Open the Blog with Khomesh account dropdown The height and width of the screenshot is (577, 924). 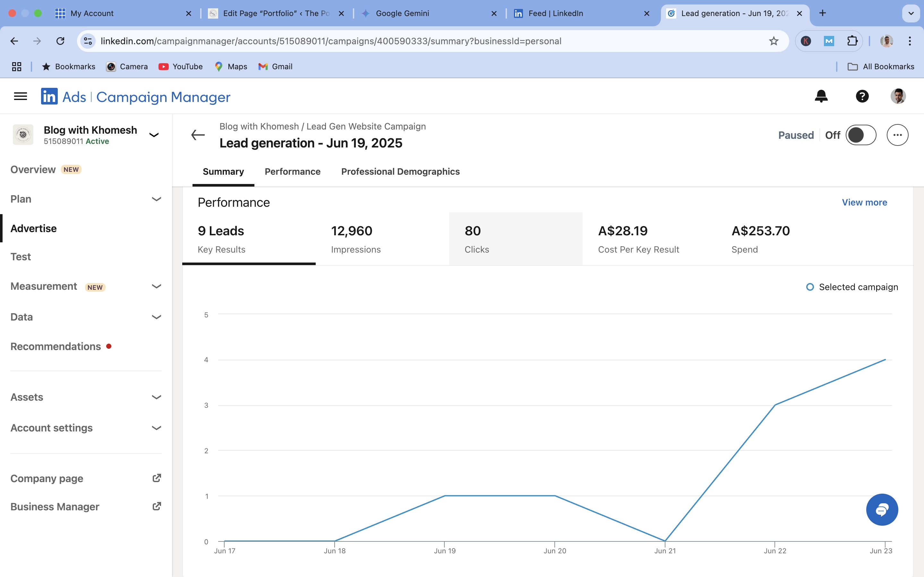tap(154, 134)
